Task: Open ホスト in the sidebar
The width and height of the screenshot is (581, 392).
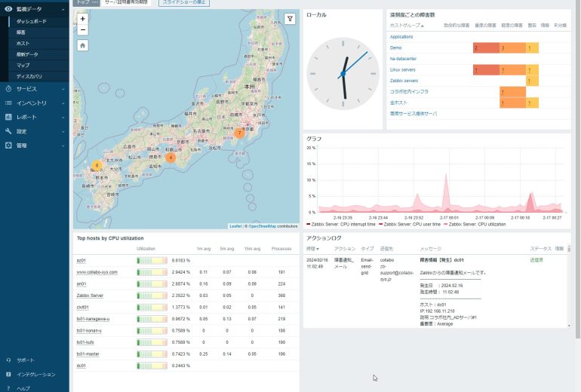Action: click(x=23, y=43)
